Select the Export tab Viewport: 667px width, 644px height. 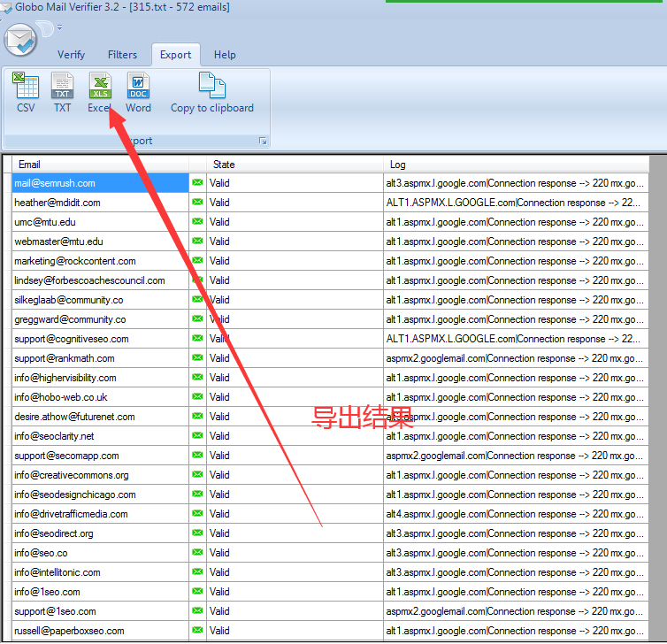(x=176, y=55)
